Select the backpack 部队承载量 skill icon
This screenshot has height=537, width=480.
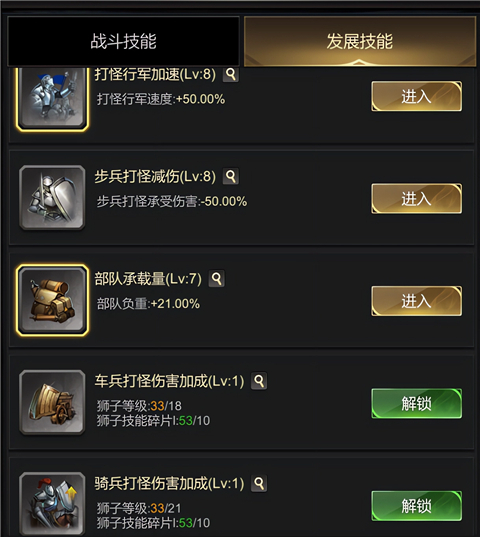[x=52, y=300]
